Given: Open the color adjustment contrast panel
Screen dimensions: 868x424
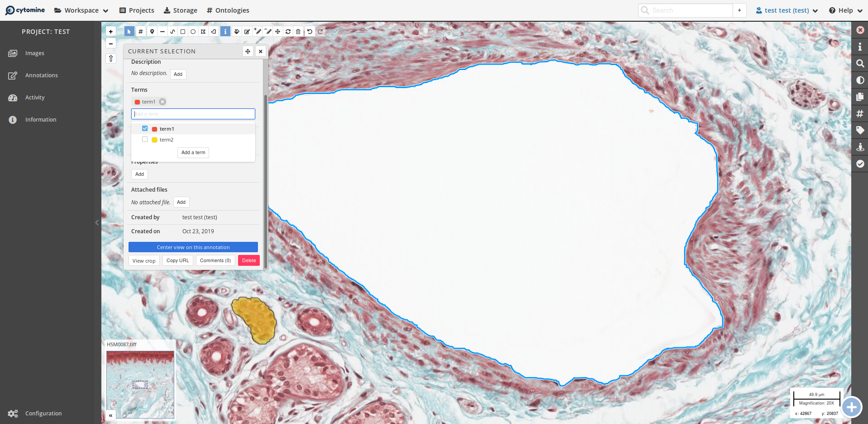Looking at the screenshot, I should point(860,80).
